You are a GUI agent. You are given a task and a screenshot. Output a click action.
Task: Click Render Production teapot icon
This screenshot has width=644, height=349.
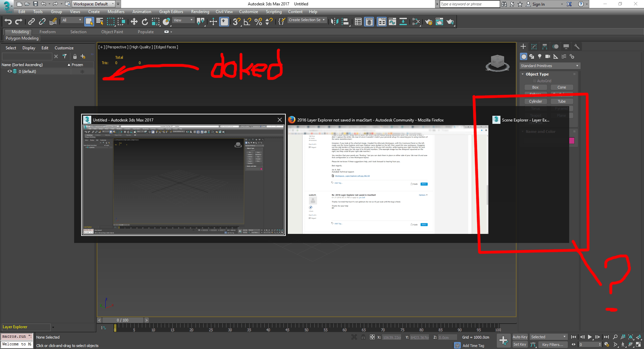[450, 22]
